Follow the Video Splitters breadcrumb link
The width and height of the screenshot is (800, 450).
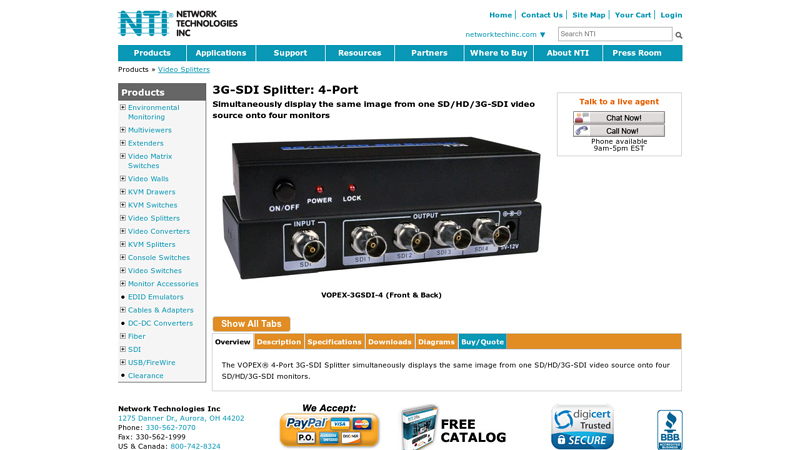[x=184, y=69]
